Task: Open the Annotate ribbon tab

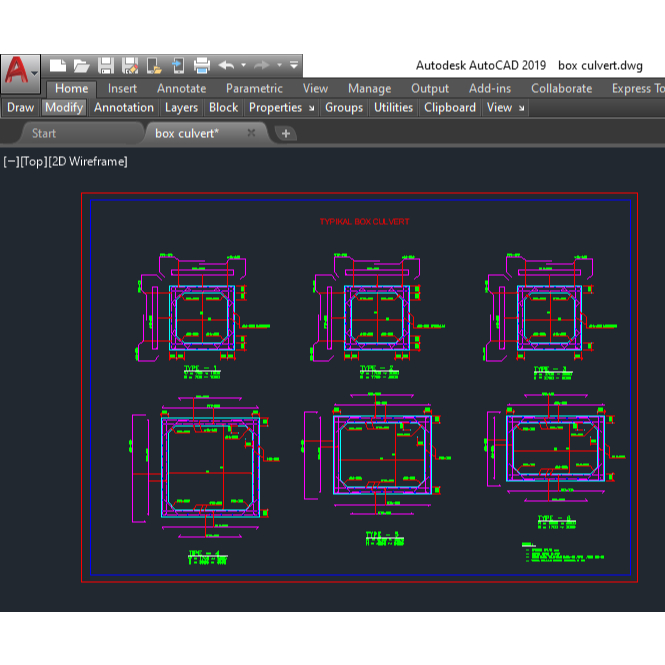Action: tap(182, 89)
